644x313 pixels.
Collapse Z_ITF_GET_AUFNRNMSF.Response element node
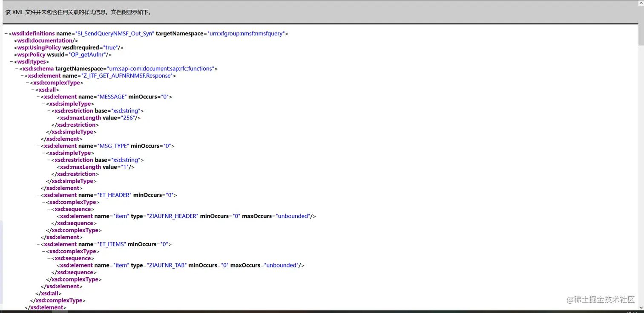click(22, 76)
